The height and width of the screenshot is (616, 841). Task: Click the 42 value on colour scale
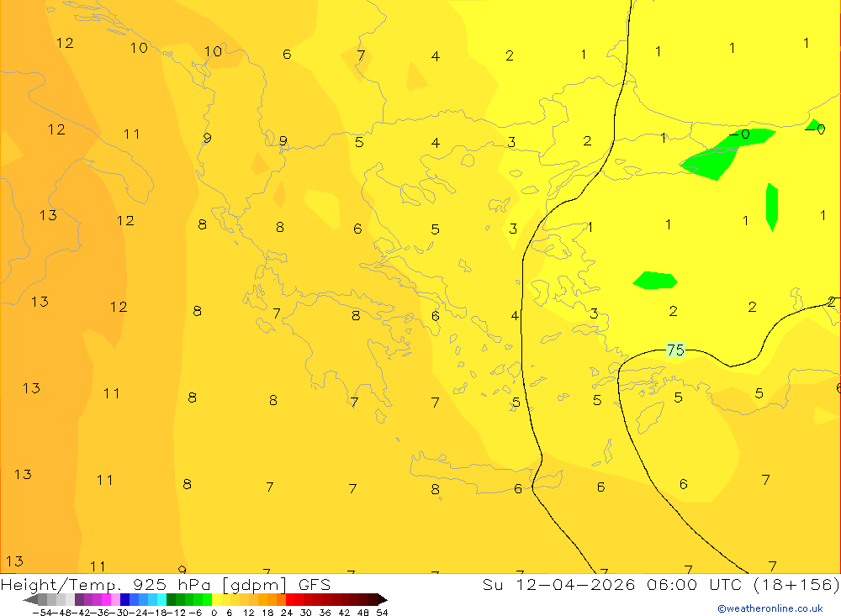click(344, 613)
